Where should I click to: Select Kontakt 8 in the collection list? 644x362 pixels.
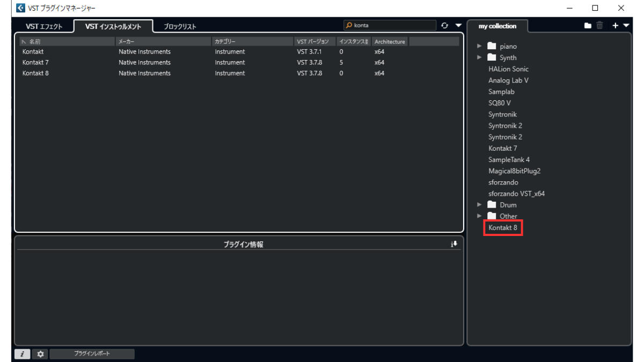[x=503, y=228]
